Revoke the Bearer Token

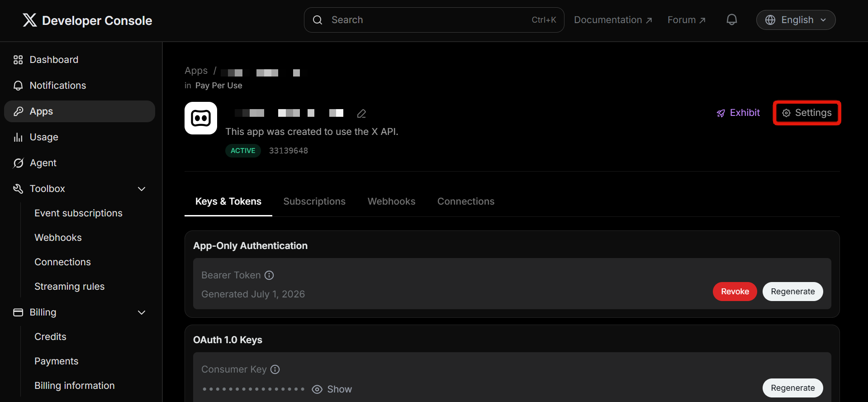point(735,292)
